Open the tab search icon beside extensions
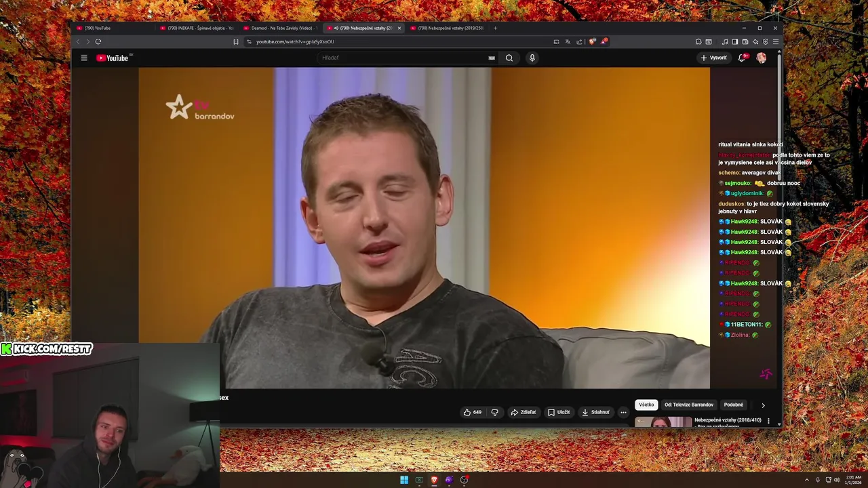Screen dimensions: 868x488 point(709,41)
